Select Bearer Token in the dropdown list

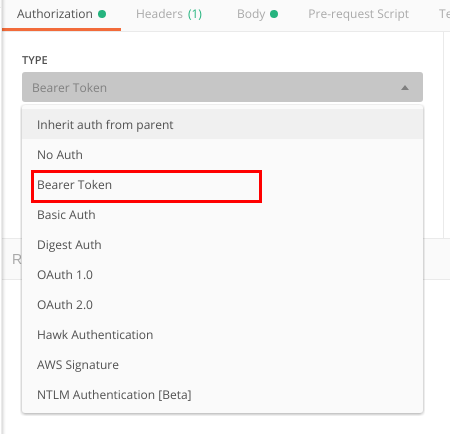(222, 185)
